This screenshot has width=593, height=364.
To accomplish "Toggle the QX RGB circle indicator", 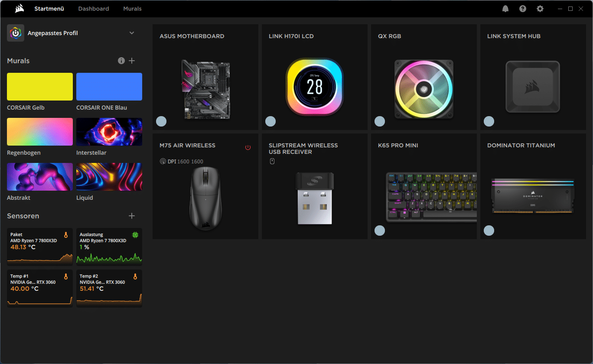I will (x=380, y=121).
